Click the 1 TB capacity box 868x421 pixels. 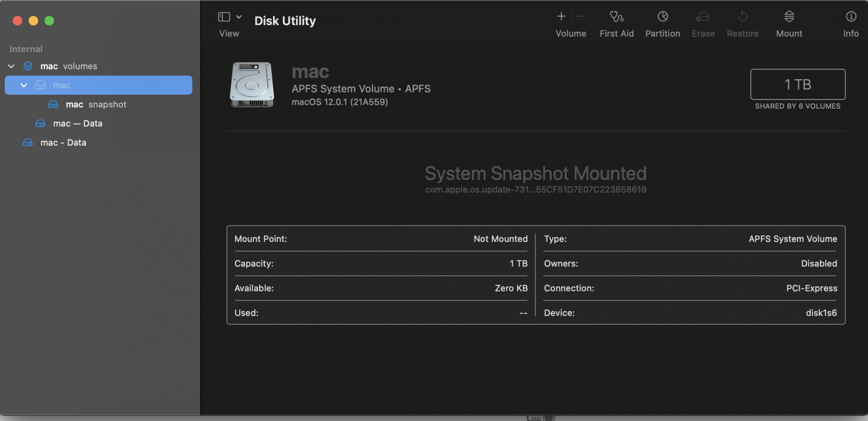pyautogui.click(x=798, y=84)
